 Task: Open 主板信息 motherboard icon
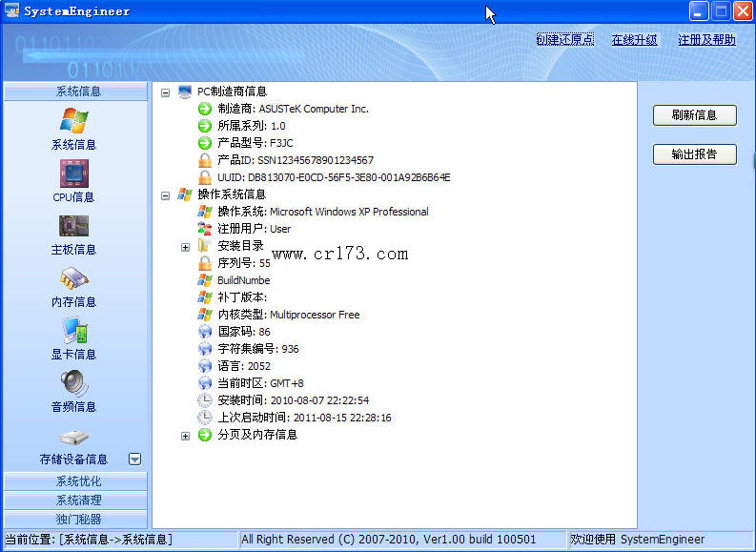point(74,226)
